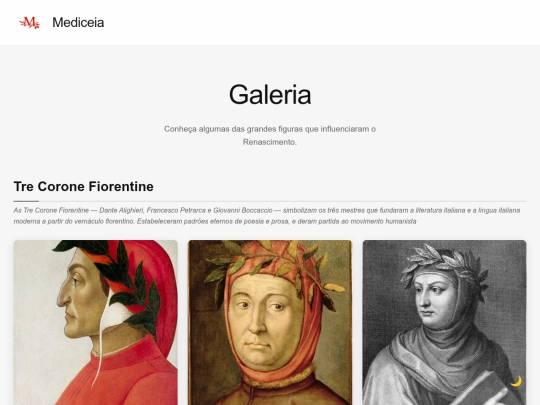The height and width of the screenshot is (405, 540).
Task: Open the Dante Alighieri portrait in red
Action: pos(96,323)
